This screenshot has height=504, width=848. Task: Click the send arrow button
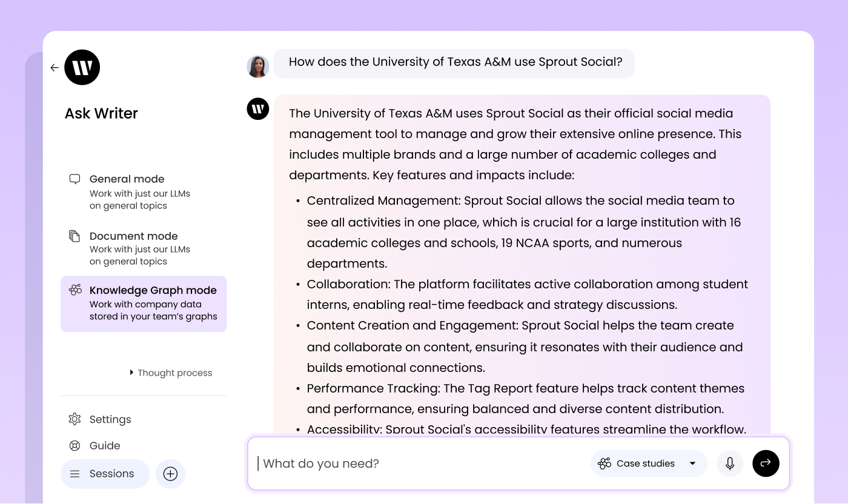[x=766, y=463]
